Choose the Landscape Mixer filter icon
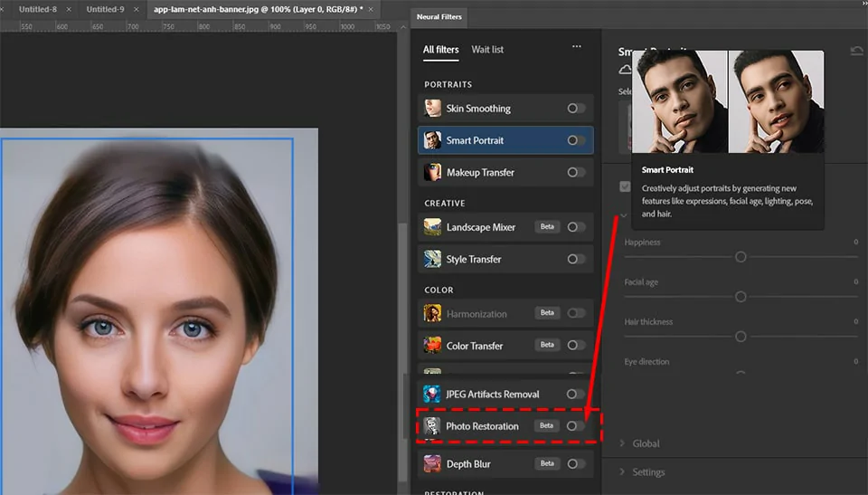The height and width of the screenshot is (495, 868). pos(433,227)
